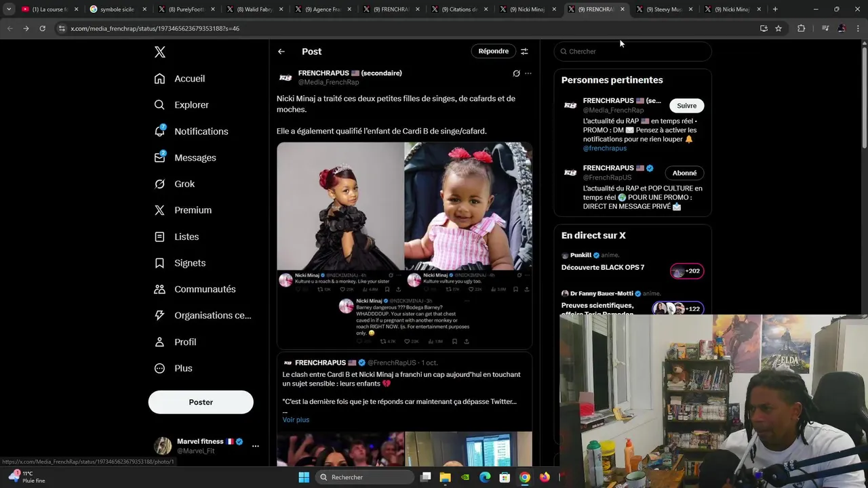The height and width of the screenshot is (488, 868).
Task: Open the weather widget showing 11°C
Action: (27, 477)
